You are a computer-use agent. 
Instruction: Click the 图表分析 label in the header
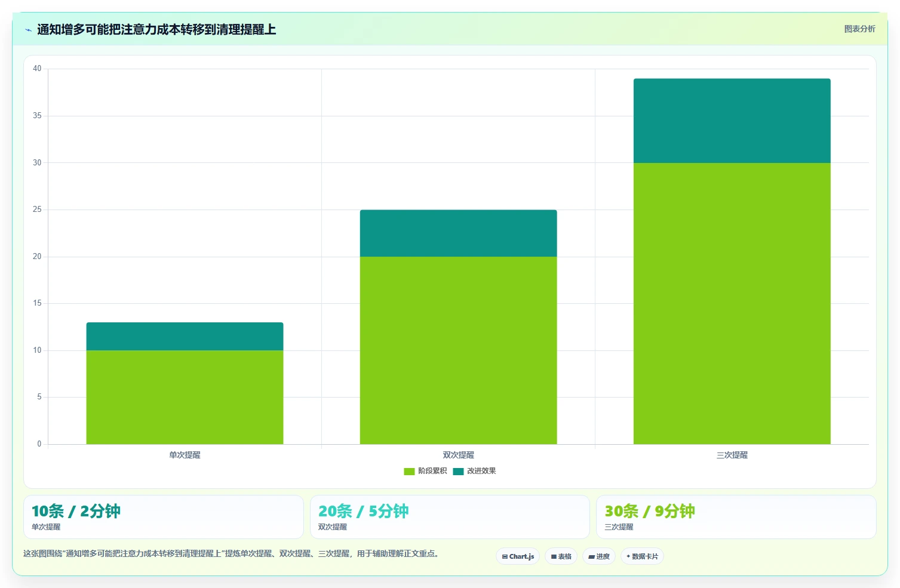point(859,29)
